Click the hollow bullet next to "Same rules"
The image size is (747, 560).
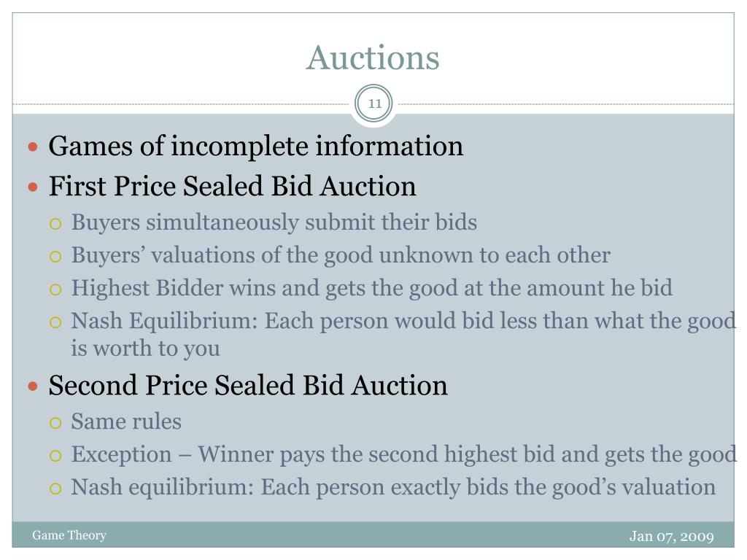(55, 422)
